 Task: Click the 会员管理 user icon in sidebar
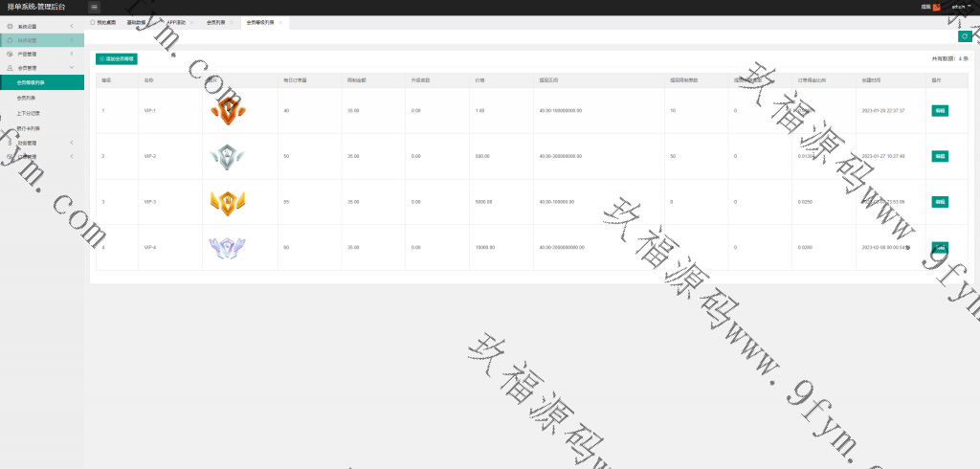pyautogui.click(x=10, y=68)
